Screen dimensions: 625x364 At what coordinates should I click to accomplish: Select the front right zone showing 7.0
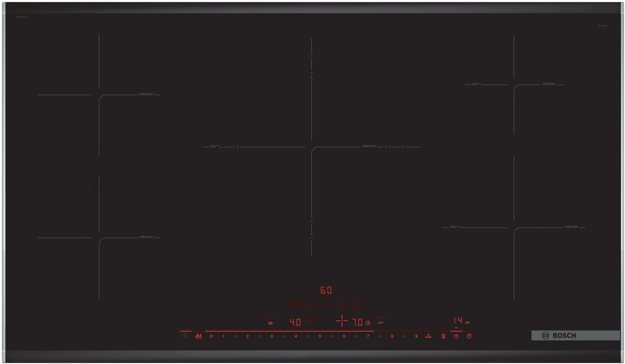tap(357, 322)
